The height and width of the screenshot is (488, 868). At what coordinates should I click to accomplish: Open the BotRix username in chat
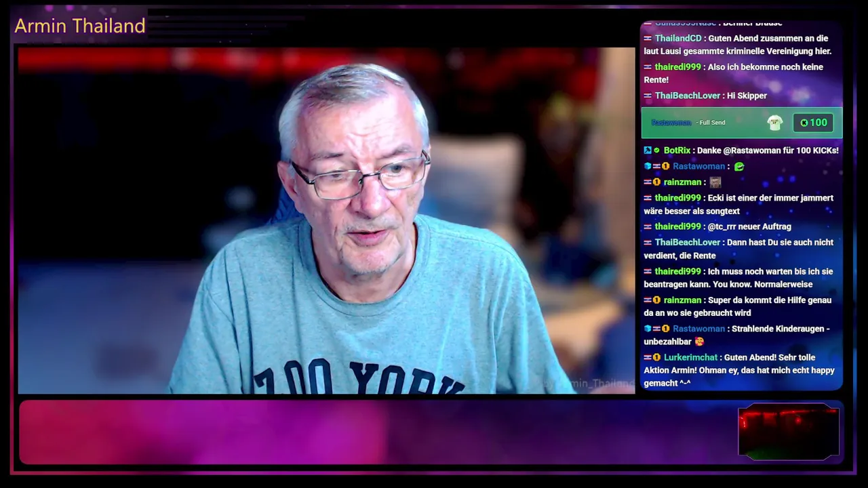677,150
